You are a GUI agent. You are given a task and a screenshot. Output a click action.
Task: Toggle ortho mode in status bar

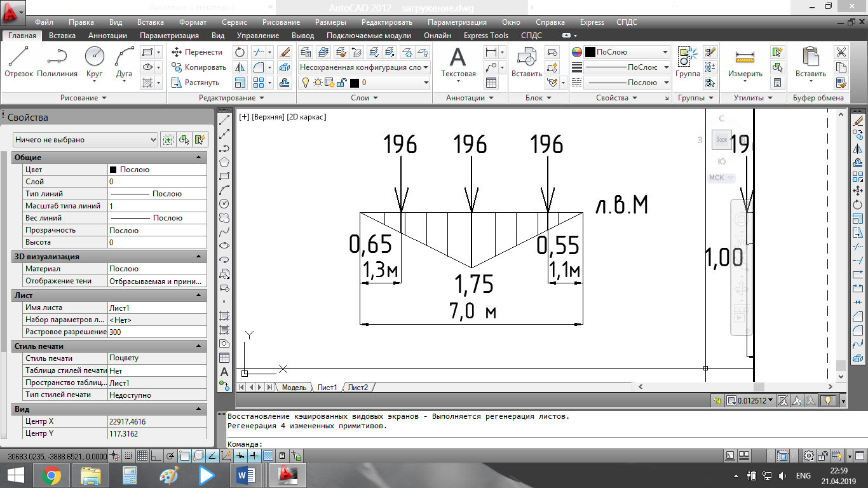[x=156, y=456]
